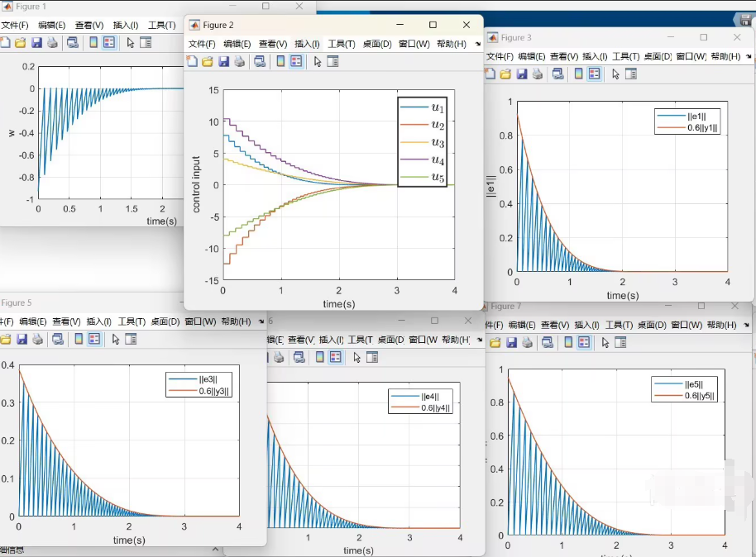Open 桌面(D) menu in Figure 5
756x557 pixels.
coord(165,321)
